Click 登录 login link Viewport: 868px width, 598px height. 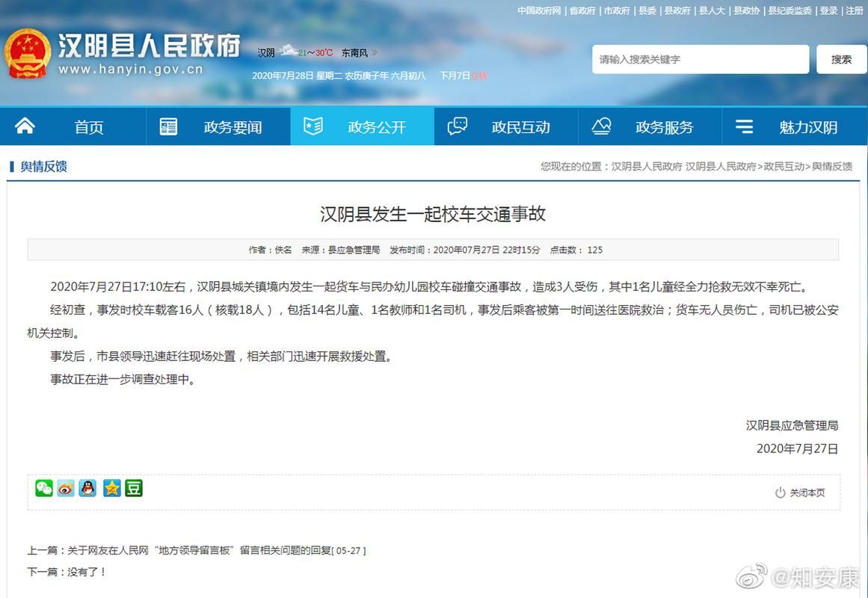coord(828,10)
